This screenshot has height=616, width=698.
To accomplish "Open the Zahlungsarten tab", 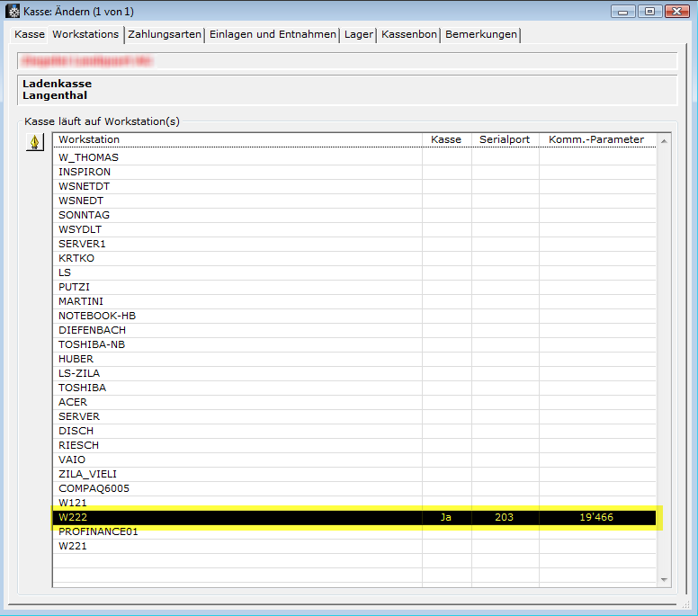I will (x=165, y=34).
